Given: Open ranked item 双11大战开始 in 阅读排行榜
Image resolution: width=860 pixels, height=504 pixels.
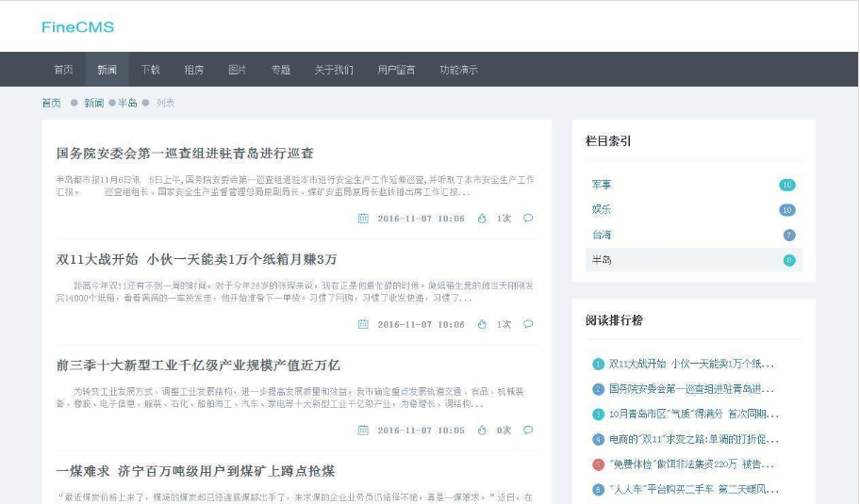Looking at the screenshot, I should click(x=691, y=364).
